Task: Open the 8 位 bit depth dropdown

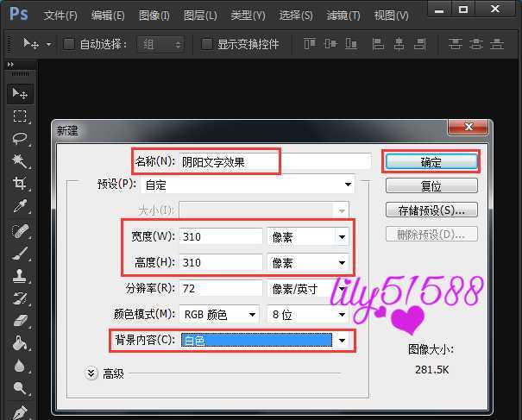Action: click(x=308, y=315)
